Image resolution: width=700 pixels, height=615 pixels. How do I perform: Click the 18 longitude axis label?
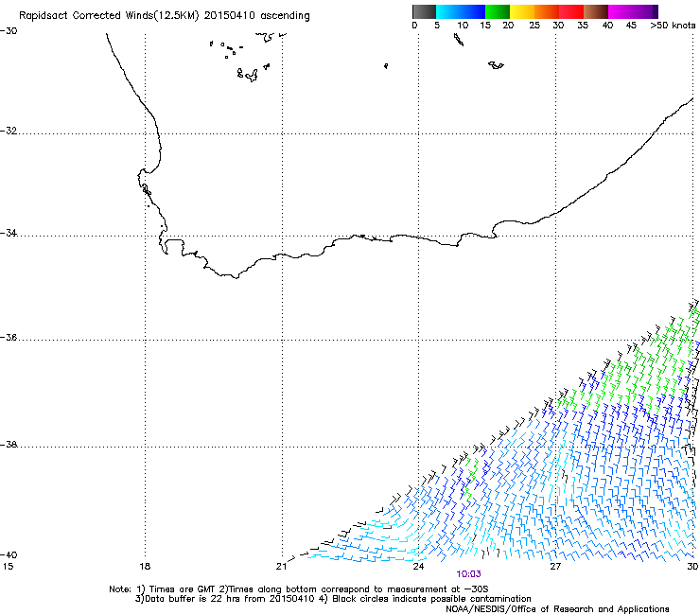(x=145, y=567)
